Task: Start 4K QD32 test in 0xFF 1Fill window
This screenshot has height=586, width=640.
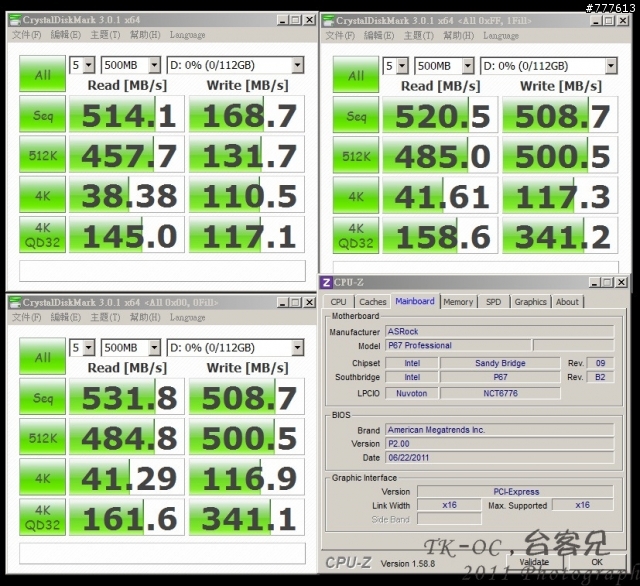Action: pyautogui.click(x=356, y=236)
